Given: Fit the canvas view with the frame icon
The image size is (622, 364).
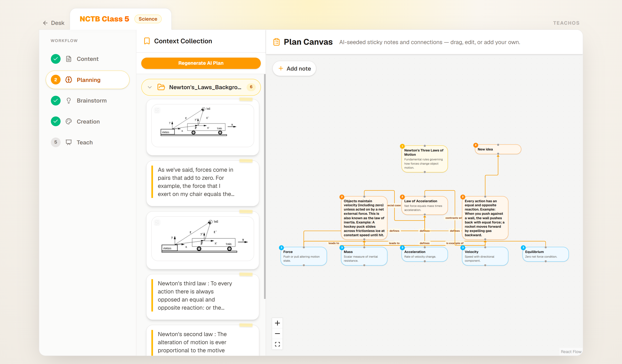Looking at the screenshot, I should (277, 344).
